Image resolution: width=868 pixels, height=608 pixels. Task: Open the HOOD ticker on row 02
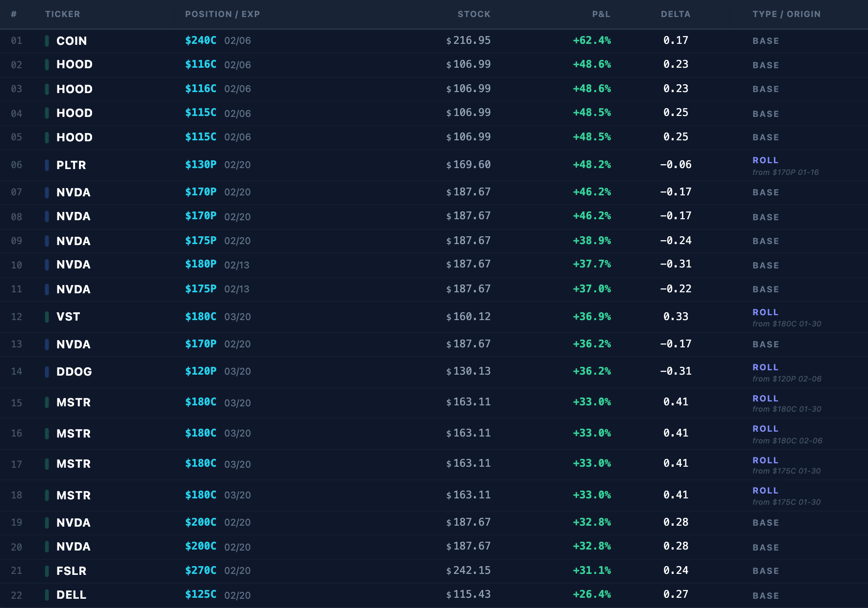pos(74,64)
